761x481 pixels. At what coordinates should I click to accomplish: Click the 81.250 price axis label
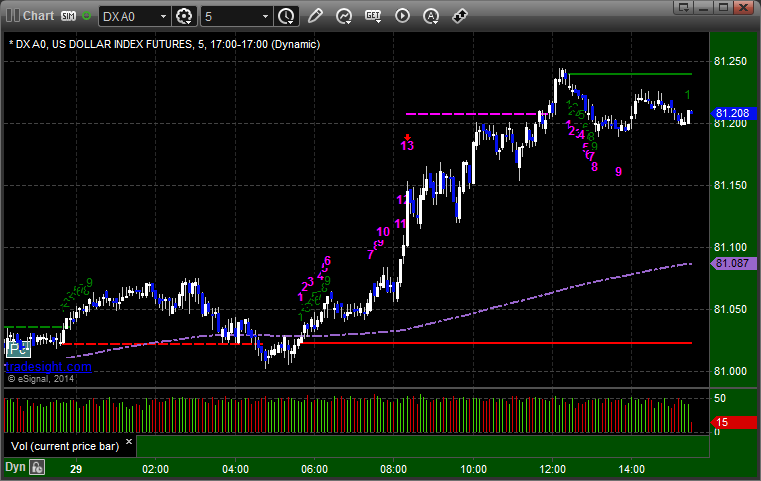click(730, 61)
